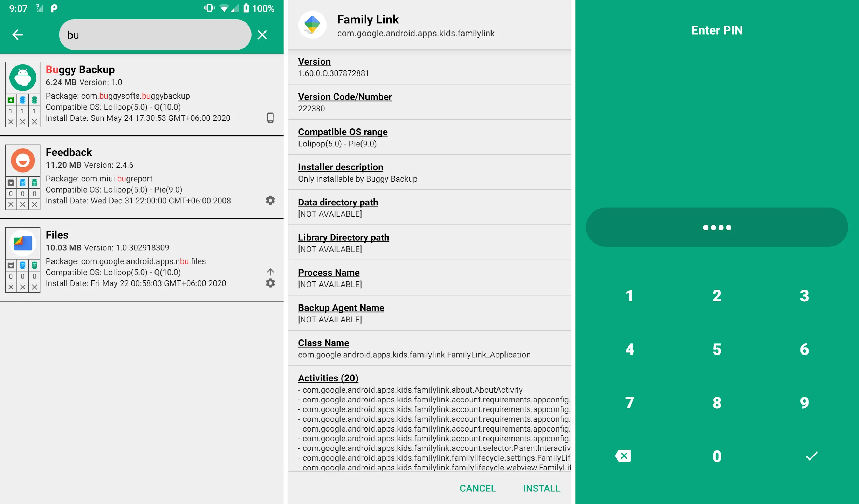Tap the Installer description heading
Image resolution: width=859 pixels, height=504 pixels.
[x=341, y=167]
